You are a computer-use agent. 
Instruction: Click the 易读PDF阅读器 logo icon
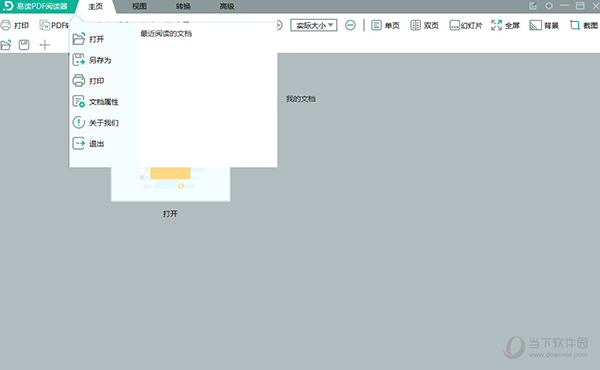tap(8, 6)
